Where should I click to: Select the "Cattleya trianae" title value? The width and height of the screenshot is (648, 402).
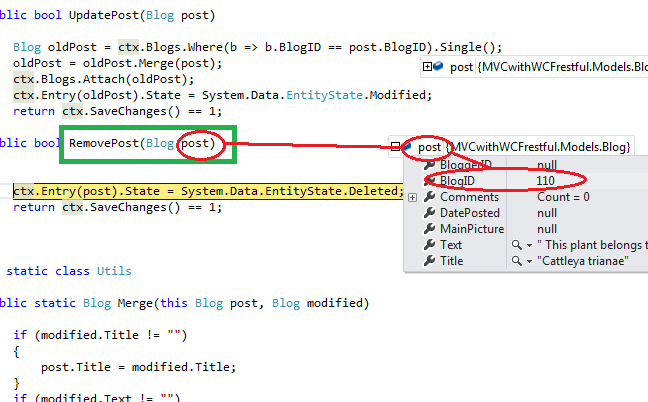coord(583,261)
